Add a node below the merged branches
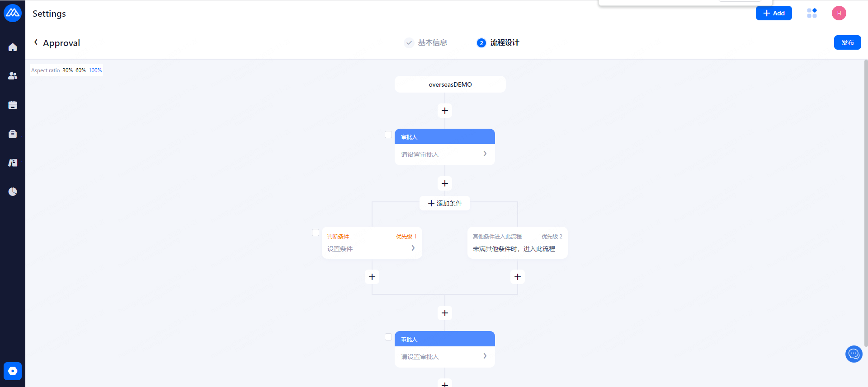 [445, 313]
